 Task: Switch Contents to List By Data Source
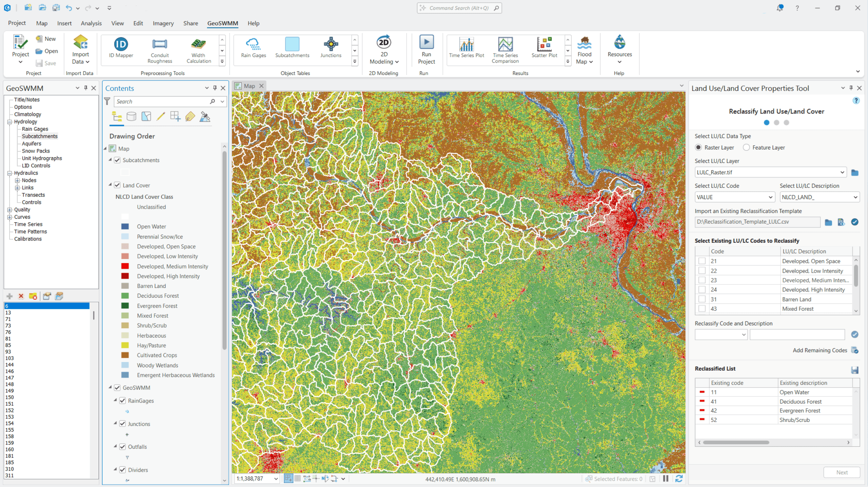point(132,116)
